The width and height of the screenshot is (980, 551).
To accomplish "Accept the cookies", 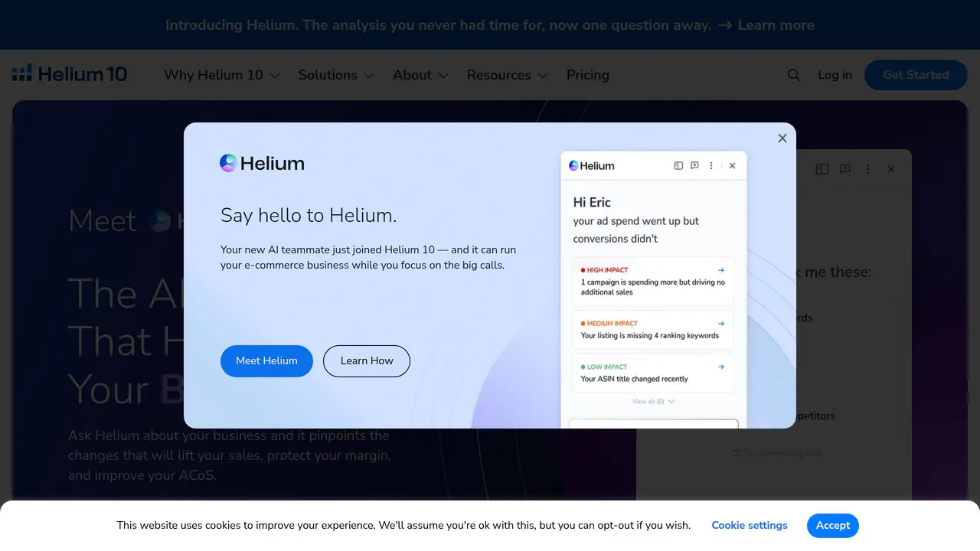I will (833, 526).
